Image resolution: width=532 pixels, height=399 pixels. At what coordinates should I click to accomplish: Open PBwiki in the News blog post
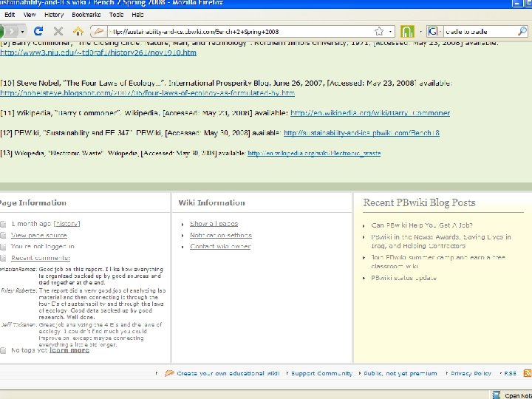click(x=440, y=241)
